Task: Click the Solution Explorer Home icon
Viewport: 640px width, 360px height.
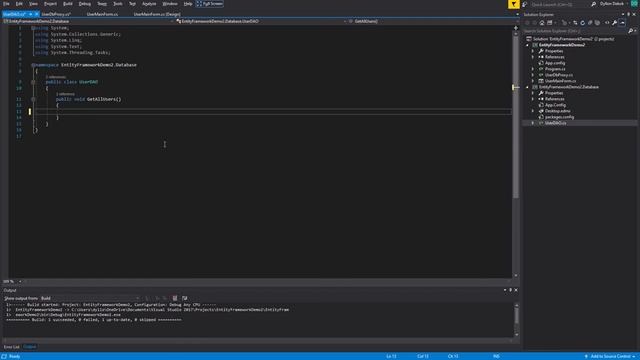Action: [542, 23]
